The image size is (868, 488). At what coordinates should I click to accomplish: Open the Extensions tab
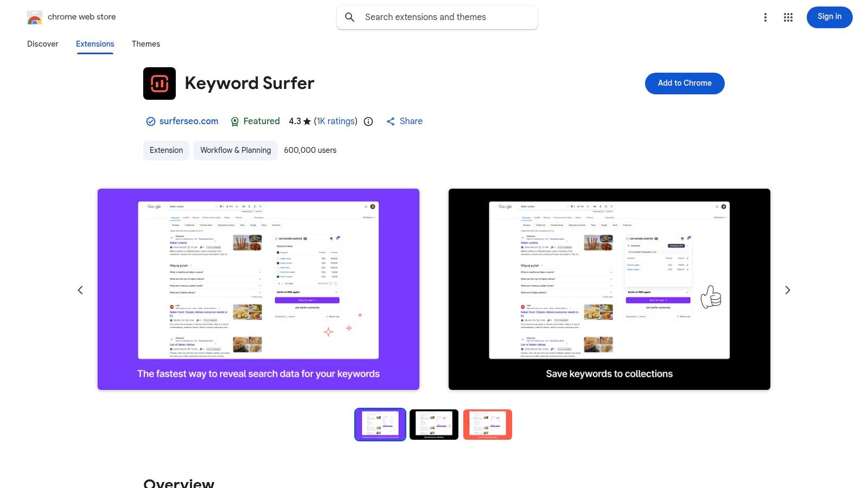click(95, 44)
